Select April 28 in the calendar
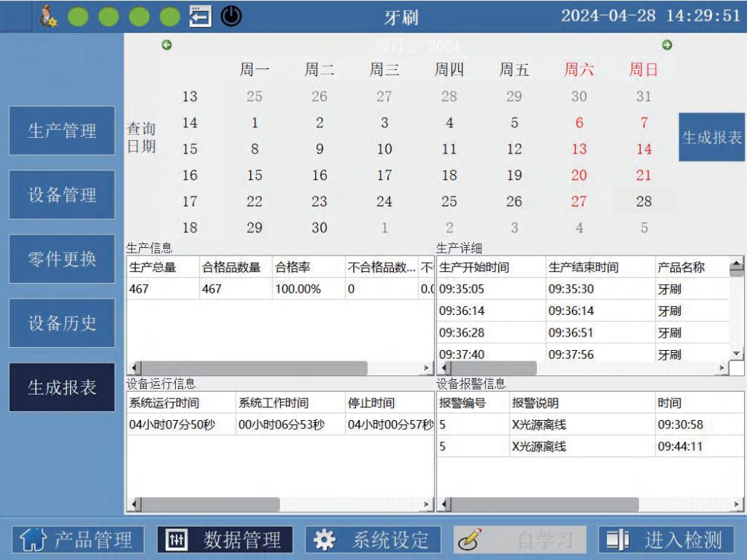 643,201
